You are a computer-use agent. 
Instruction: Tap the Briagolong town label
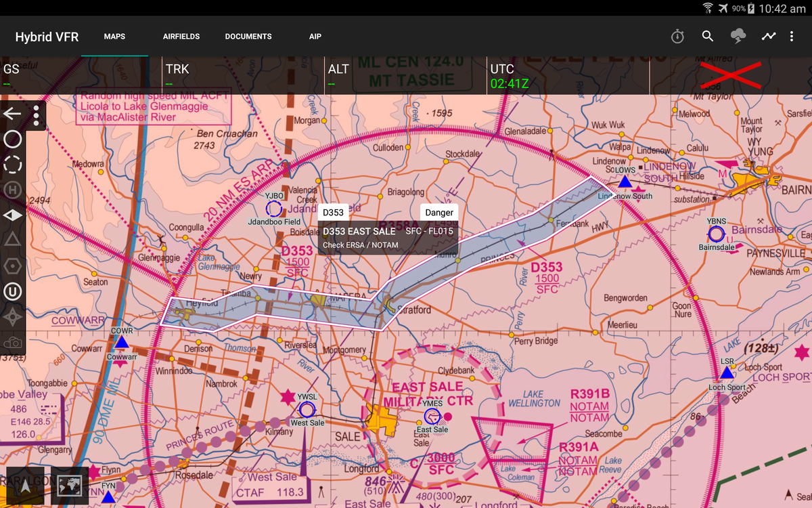[x=405, y=192]
